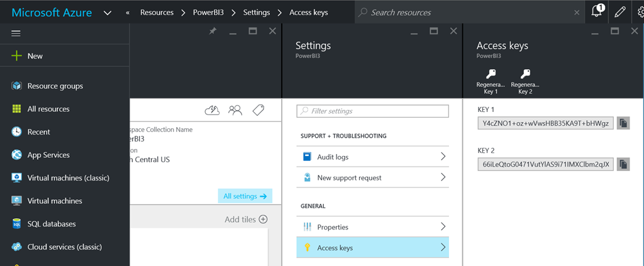Open the notifications bell

(596, 12)
